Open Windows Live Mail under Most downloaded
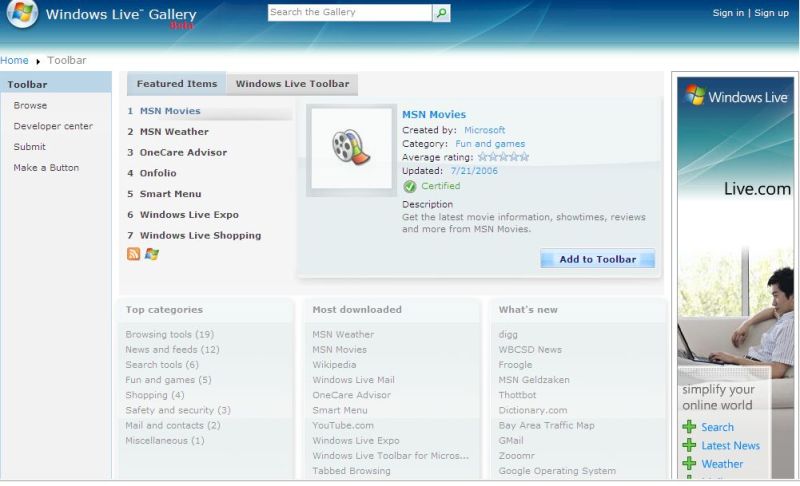The height and width of the screenshot is (486, 800). tap(354, 380)
